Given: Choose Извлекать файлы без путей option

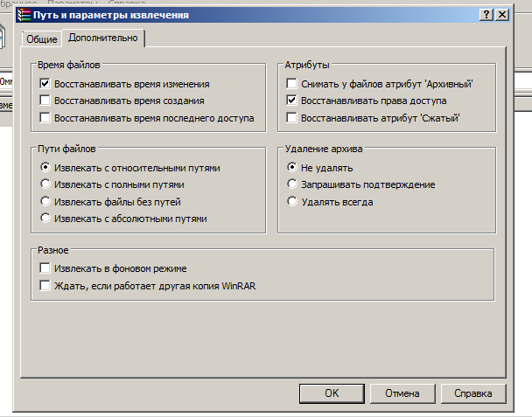Looking at the screenshot, I should (x=45, y=202).
